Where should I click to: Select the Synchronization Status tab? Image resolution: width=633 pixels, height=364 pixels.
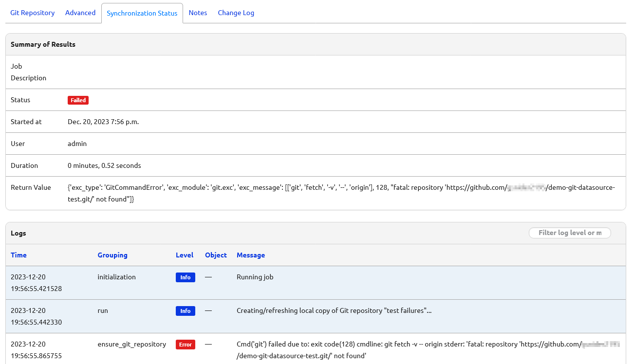click(142, 14)
